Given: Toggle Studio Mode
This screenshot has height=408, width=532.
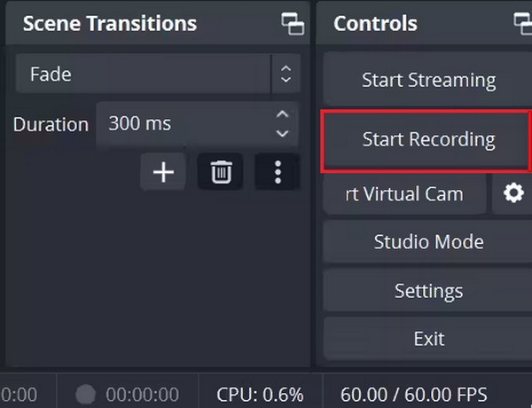Looking at the screenshot, I should (428, 242).
